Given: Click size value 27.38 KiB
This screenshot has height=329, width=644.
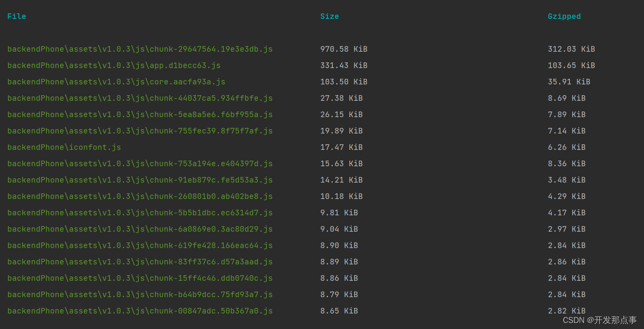Looking at the screenshot, I should (x=341, y=98).
